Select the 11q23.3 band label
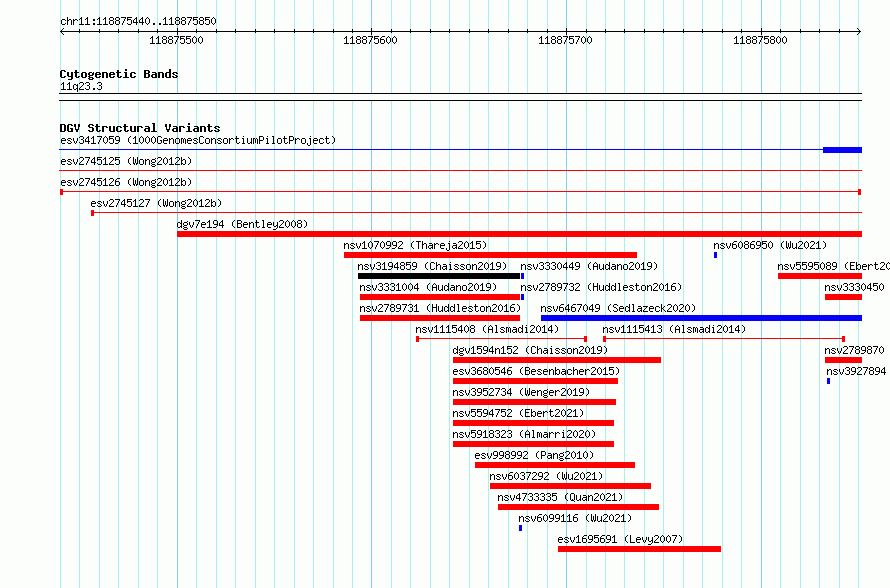Image resolution: width=890 pixels, height=588 pixels. point(81,86)
